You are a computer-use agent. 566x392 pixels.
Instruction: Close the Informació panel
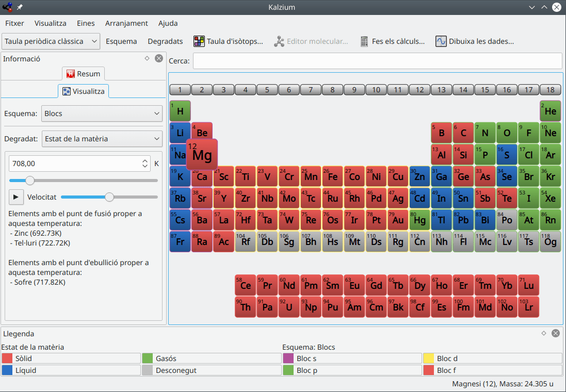coord(159,58)
